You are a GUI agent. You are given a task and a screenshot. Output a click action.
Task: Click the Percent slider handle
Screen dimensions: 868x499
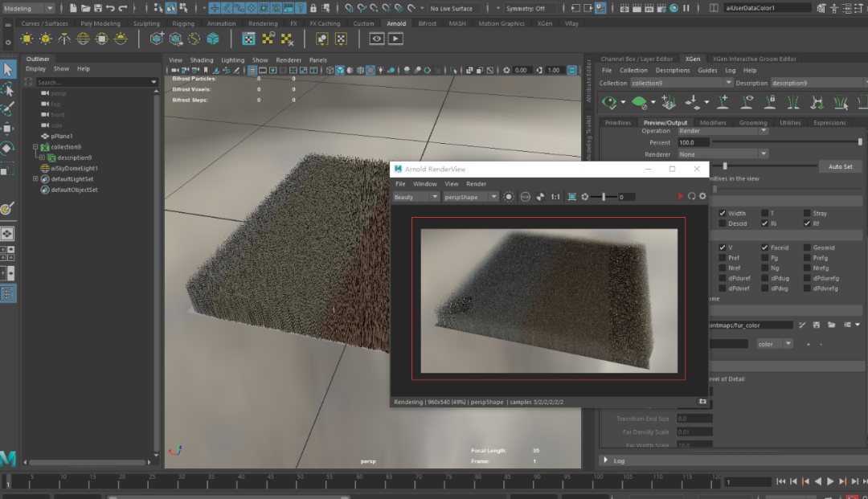point(859,142)
